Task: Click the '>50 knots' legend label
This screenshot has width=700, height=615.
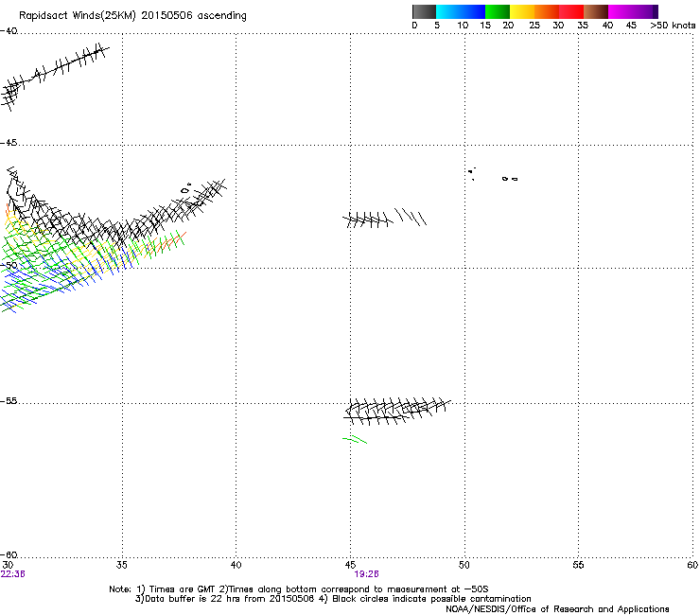Action: point(673,26)
